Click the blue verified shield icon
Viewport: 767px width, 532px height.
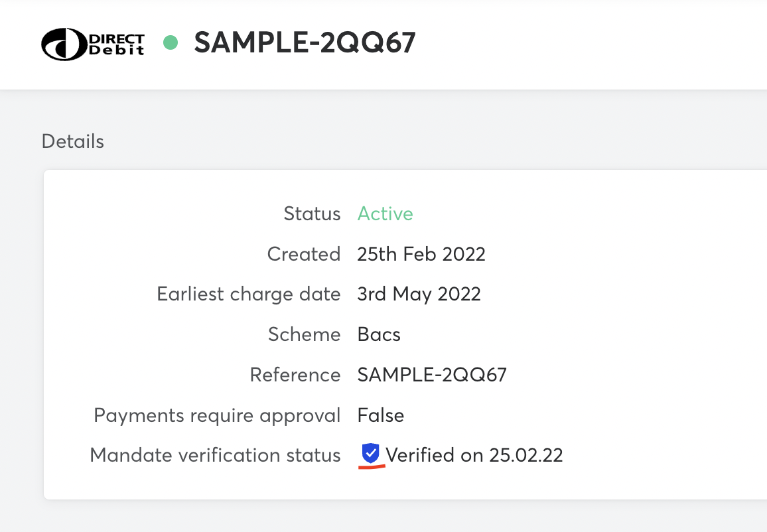(x=370, y=454)
